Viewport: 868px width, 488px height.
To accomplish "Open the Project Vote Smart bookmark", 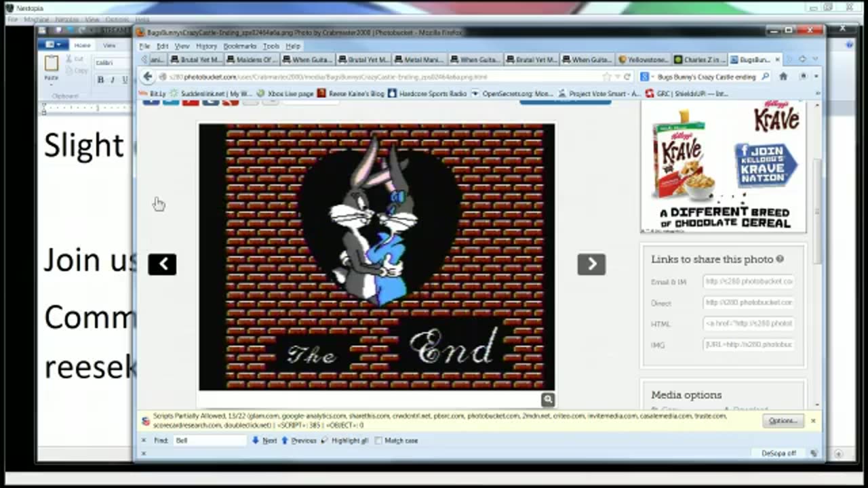I will click(x=599, y=94).
